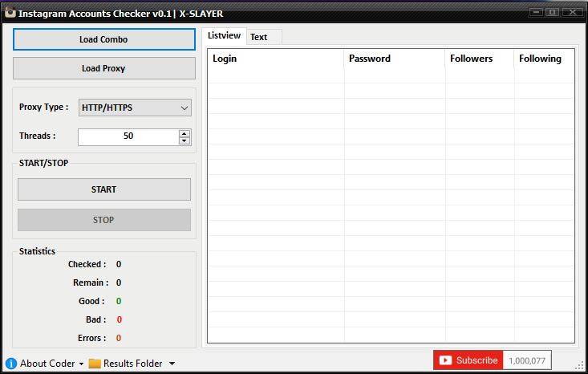Sort by the Following column header
588x374 pixels.
(x=544, y=59)
